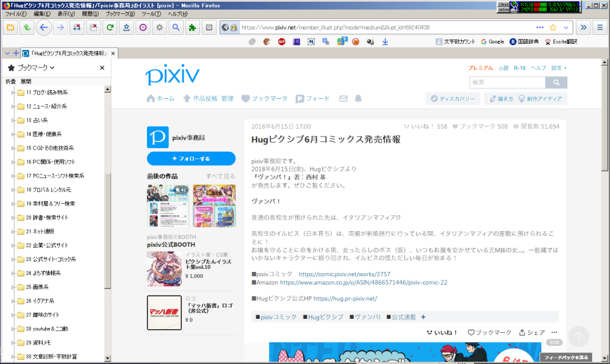
Task: Open page actions three-dot menu in address bar
Action: pos(540,27)
